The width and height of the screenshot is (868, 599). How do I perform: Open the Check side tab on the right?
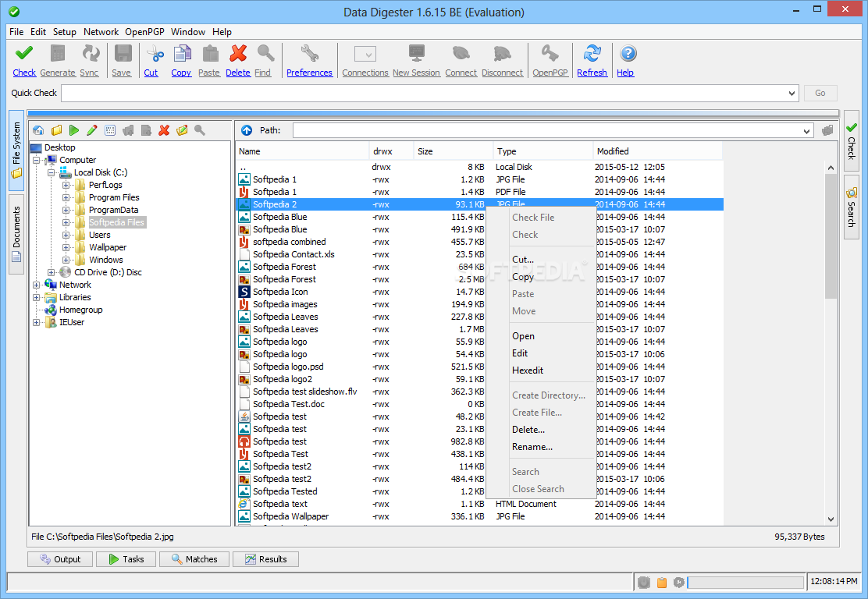[x=852, y=141]
